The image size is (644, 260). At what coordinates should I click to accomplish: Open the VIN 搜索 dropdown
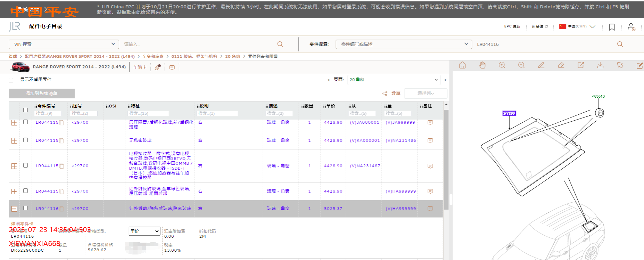[x=64, y=44]
